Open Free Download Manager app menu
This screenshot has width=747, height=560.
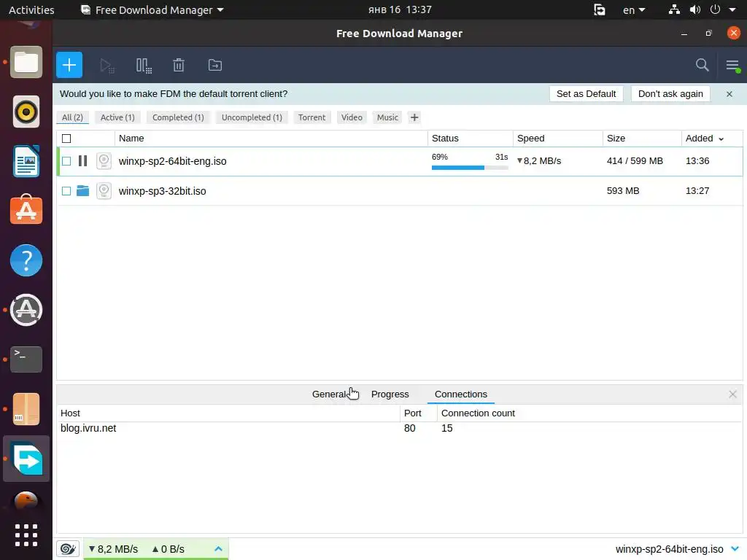pos(152,10)
